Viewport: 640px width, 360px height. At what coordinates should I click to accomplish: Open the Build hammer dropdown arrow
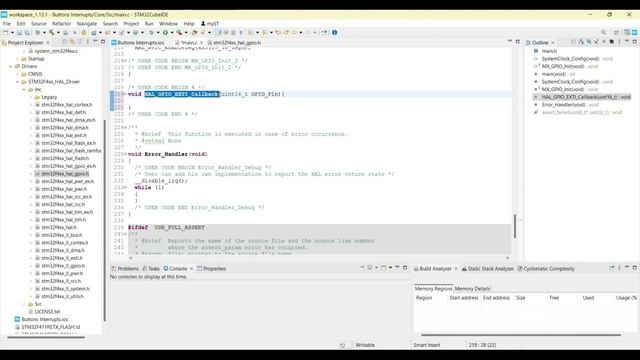coord(58,33)
